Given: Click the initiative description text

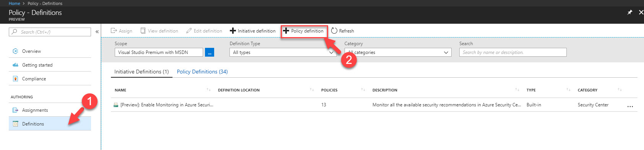Looking at the screenshot, I should click(447, 105).
